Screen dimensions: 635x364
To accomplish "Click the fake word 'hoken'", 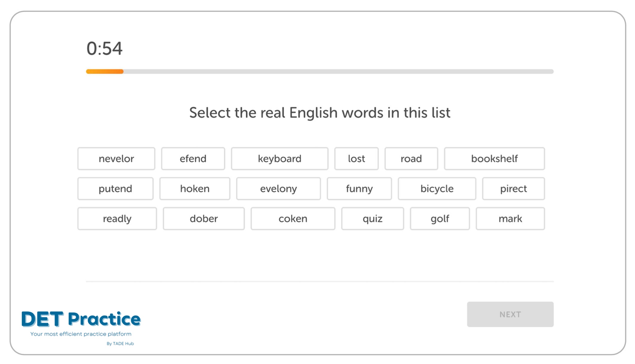I will pyautogui.click(x=195, y=188).
